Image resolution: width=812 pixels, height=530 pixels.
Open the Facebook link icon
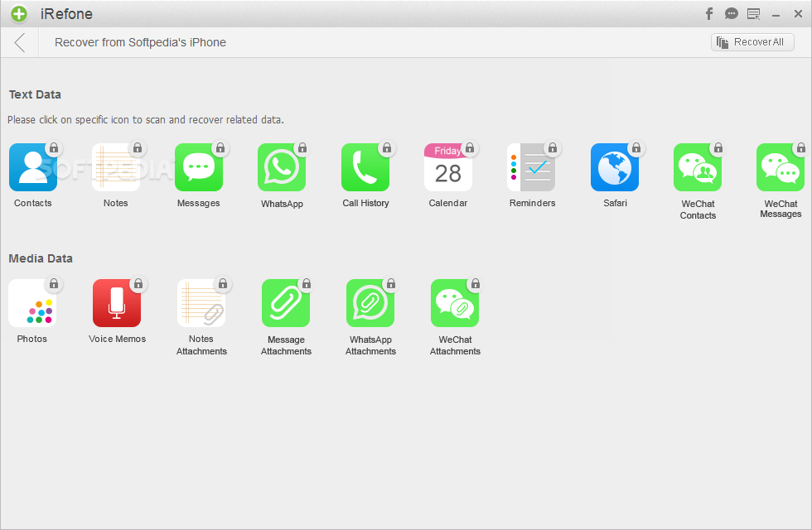point(709,13)
